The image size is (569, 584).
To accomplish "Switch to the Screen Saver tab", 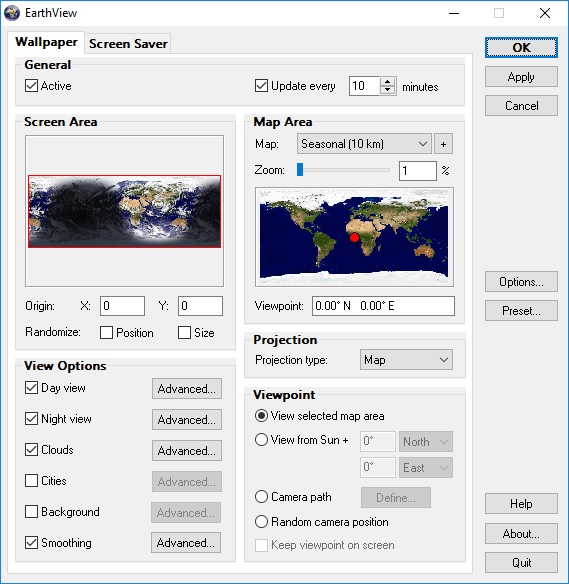I will (128, 44).
